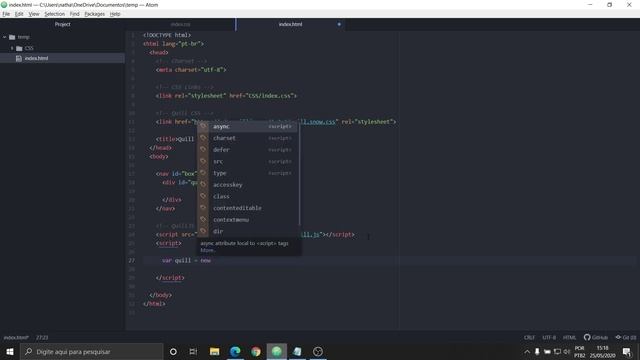Choose the defer autocomplete suggestion
640x360 pixels.
pyautogui.click(x=248, y=150)
